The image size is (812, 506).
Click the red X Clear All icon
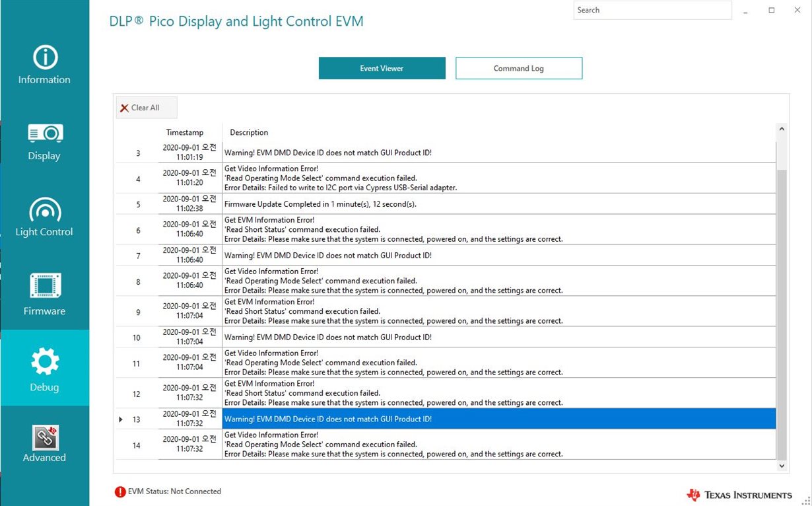coord(124,108)
